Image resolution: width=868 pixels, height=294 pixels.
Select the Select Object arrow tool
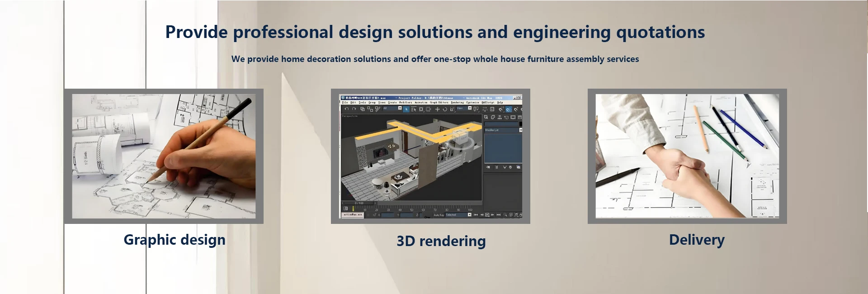point(406,109)
